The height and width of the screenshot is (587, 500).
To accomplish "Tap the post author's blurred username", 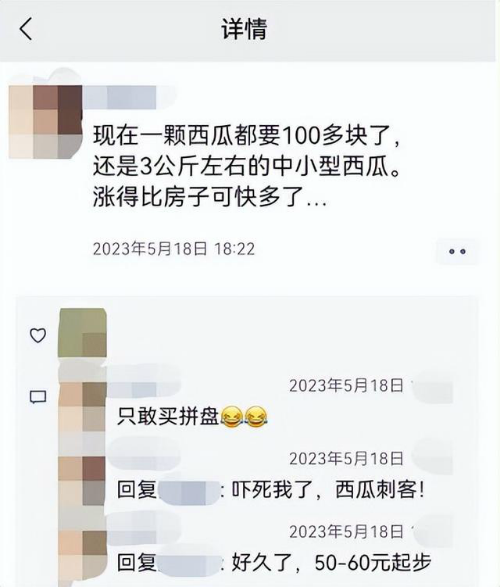I will click(x=120, y=97).
